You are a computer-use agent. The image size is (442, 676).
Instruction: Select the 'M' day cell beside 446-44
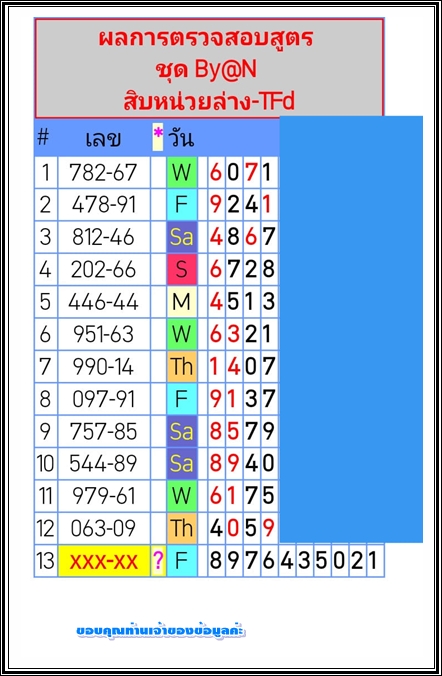pyautogui.click(x=182, y=302)
